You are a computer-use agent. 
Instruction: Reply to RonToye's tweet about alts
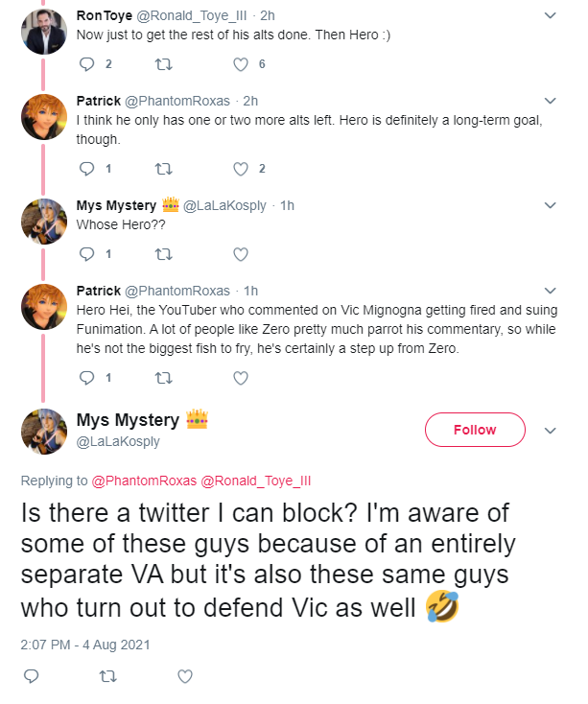[86, 64]
